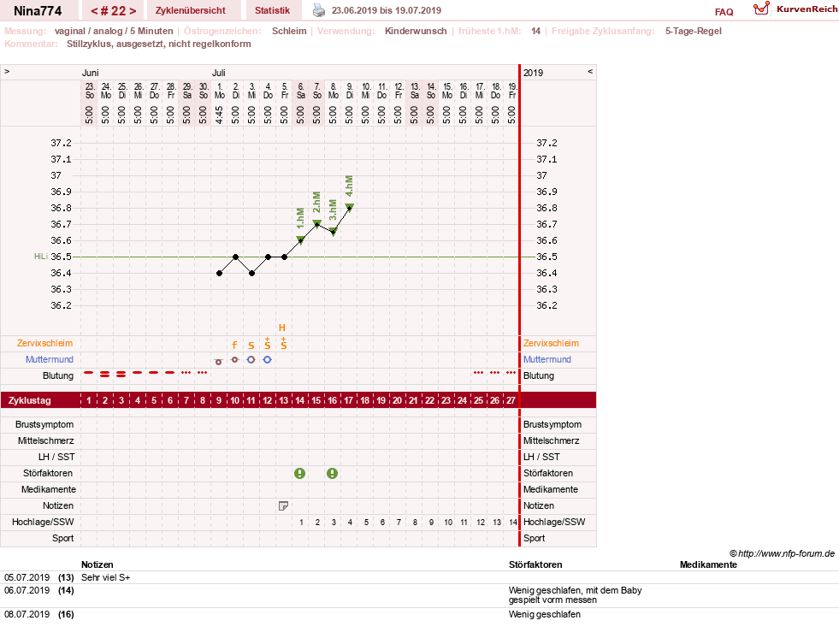
Task: Click cycle day 14 in the Zyklustag bar
Action: (300, 400)
